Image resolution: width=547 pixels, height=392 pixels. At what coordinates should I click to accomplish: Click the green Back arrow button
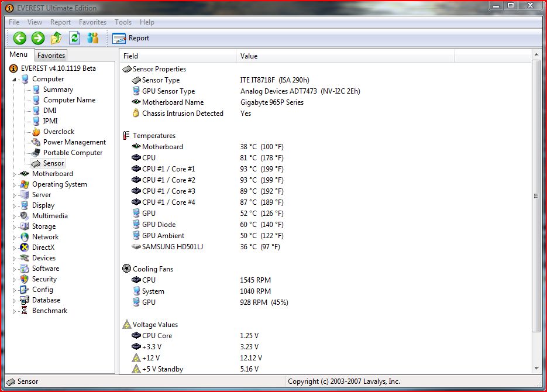click(x=19, y=38)
